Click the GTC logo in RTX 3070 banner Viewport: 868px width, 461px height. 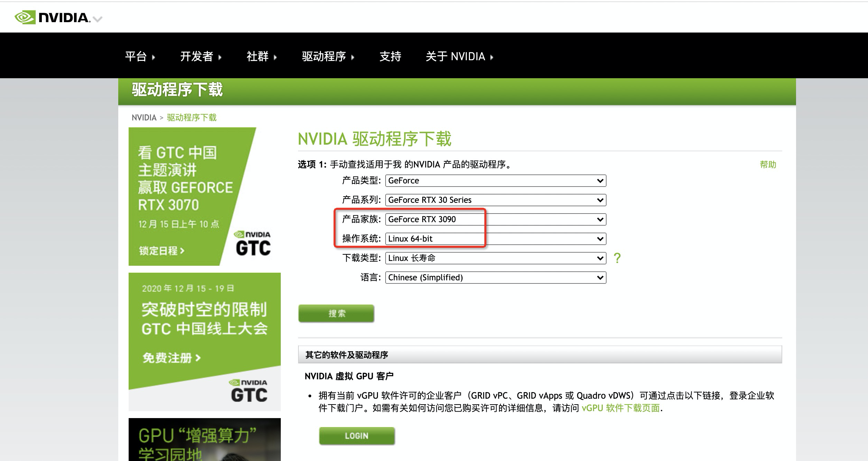point(253,244)
